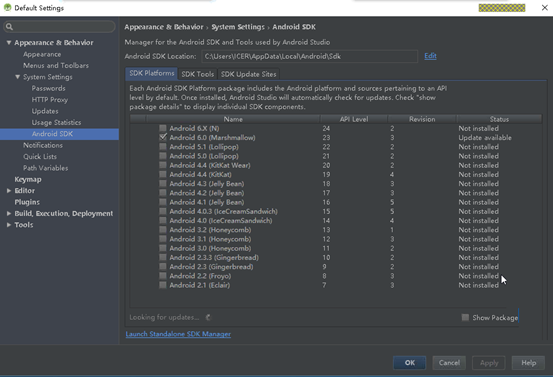Click Appearance & Behavior in breadcrumb
The height and width of the screenshot is (377, 553).
click(164, 27)
